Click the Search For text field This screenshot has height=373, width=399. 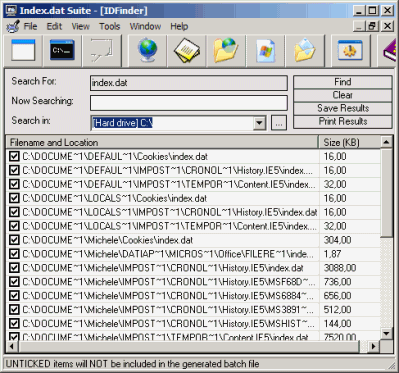click(x=189, y=83)
